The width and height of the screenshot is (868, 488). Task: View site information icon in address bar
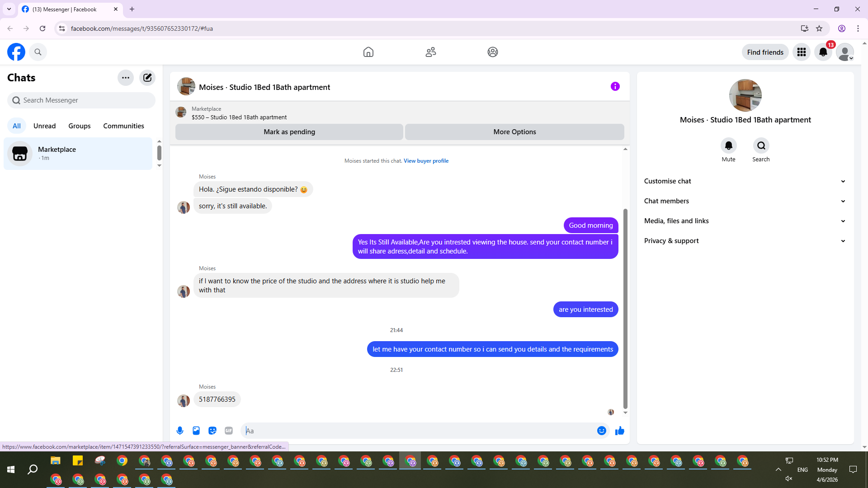point(62,28)
